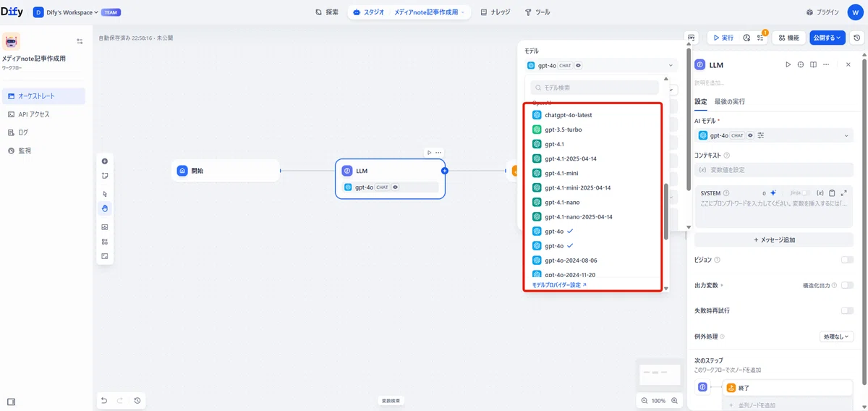Image resolution: width=868 pixels, height=411 pixels.
Task: Click the prompt generator sparkle icon
Action: pos(773,193)
